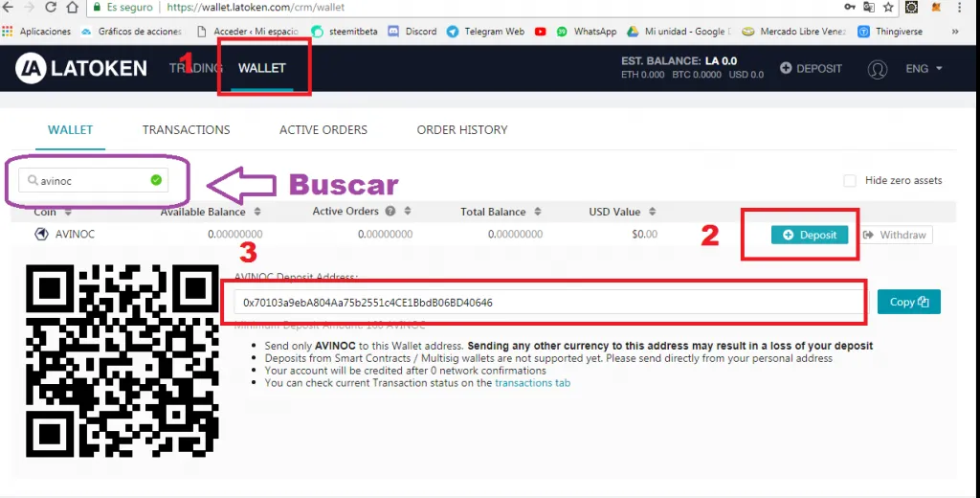Image resolution: width=980 pixels, height=498 pixels.
Task: Click the browser back arrow
Action: point(8,8)
